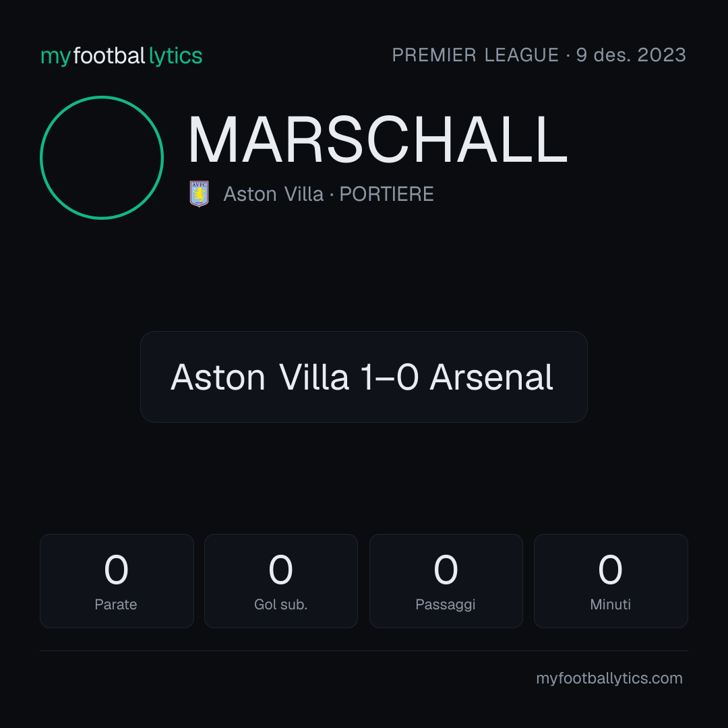This screenshot has width=728, height=728.
Task: Select the Minuti stat card
Action: (611, 581)
